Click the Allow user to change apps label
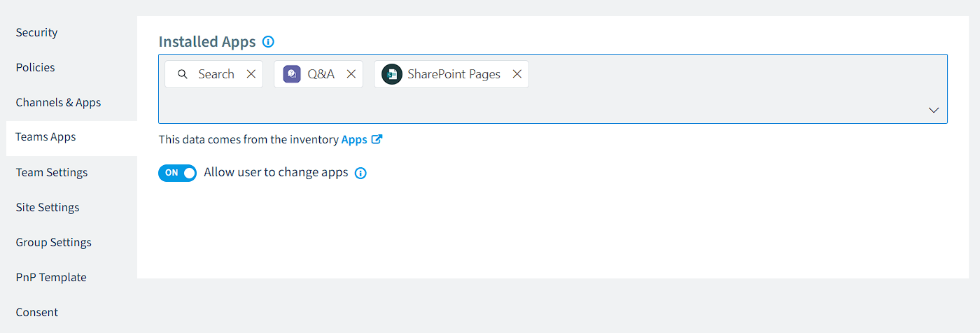This screenshot has width=980, height=333. point(276,172)
